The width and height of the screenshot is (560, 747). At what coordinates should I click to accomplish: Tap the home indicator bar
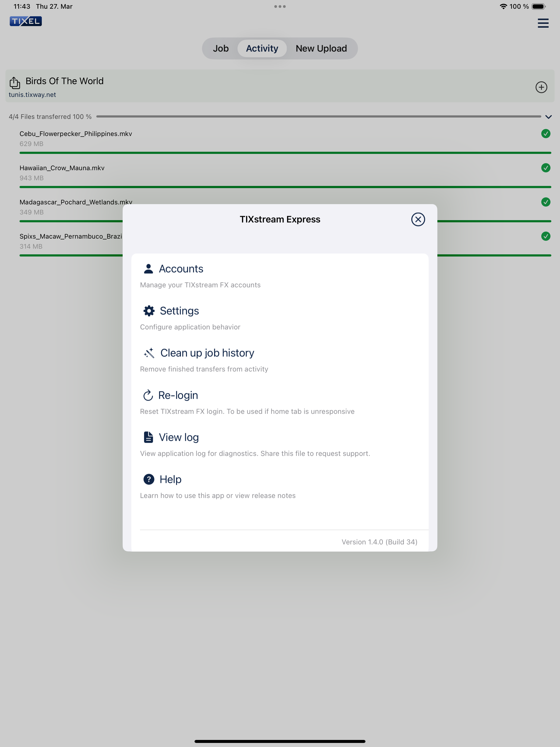280,741
